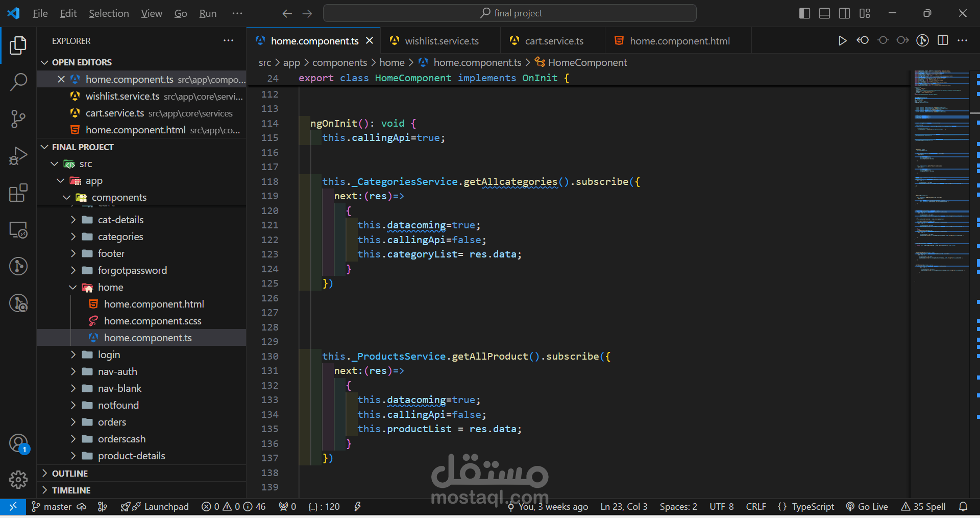Open the Source Control view
Screen dimensions: 980x518
click(18, 119)
